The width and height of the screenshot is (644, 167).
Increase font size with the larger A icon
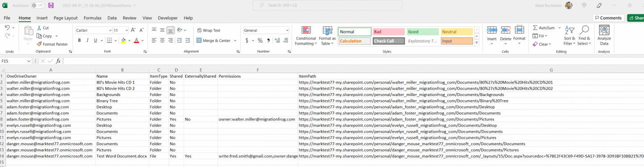pos(133,30)
